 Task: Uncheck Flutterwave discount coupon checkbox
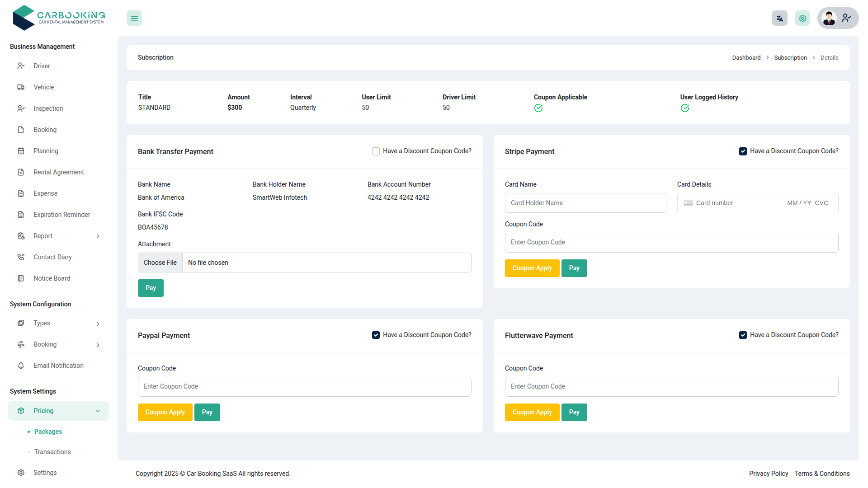(743, 335)
